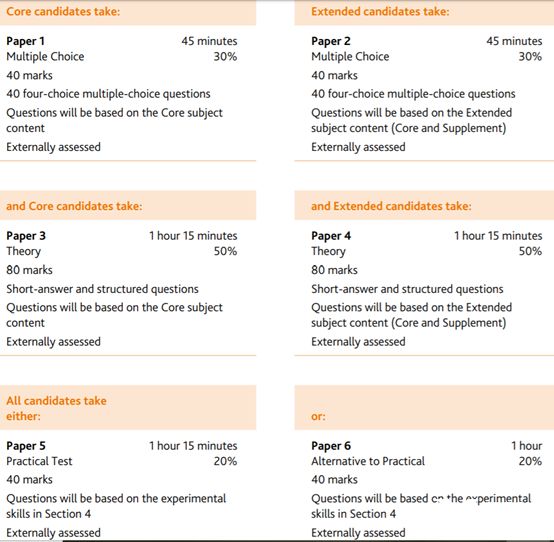Viewport: 554px width, 542px height.
Task: Click the 'or:' banner
Action: (424, 408)
